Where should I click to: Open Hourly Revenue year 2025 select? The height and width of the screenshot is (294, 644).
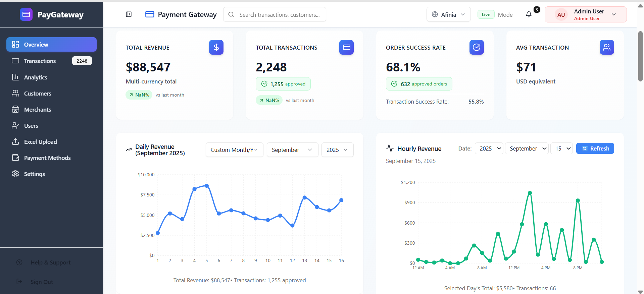click(489, 149)
